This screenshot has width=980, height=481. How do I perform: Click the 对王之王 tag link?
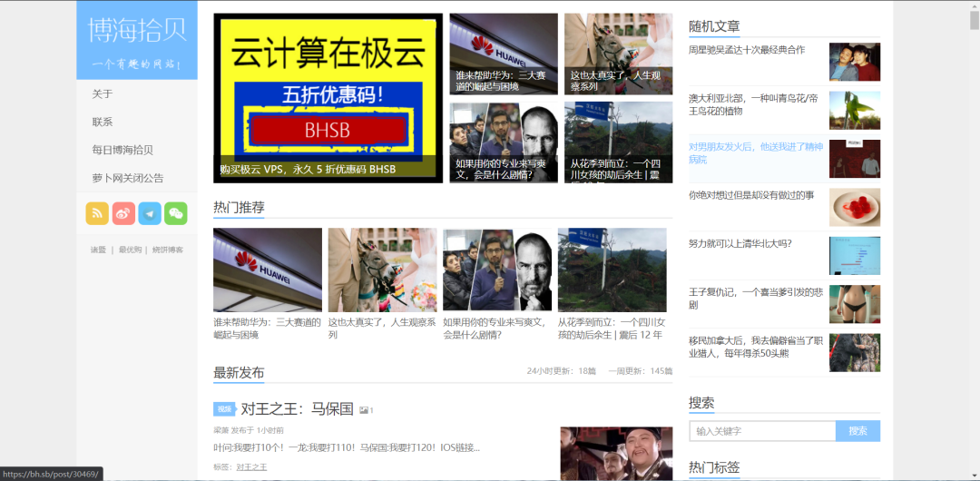pyautogui.click(x=251, y=467)
